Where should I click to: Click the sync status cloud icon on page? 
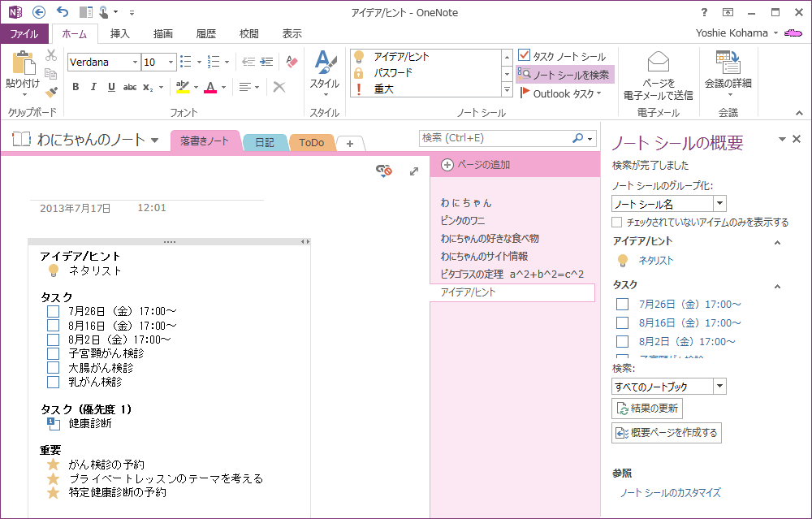pos(384,171)
